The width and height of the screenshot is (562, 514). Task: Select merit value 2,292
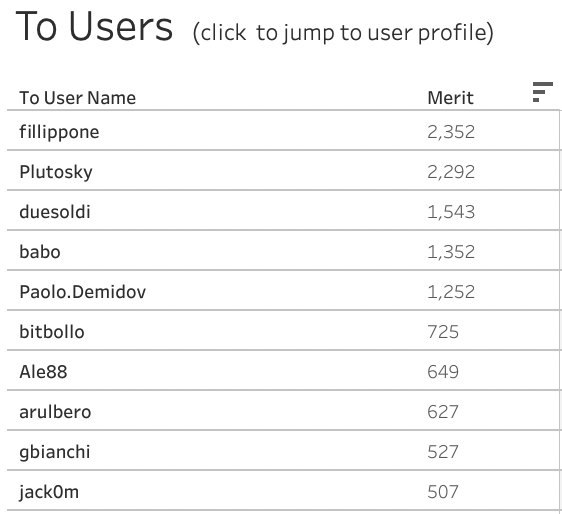tap(451, 172)
